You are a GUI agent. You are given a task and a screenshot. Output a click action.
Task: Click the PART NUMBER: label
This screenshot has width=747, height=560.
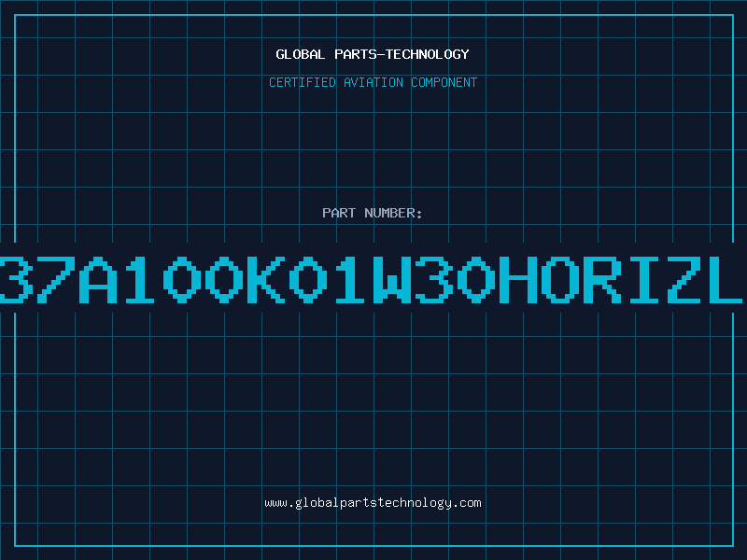(x=373, y=213)
